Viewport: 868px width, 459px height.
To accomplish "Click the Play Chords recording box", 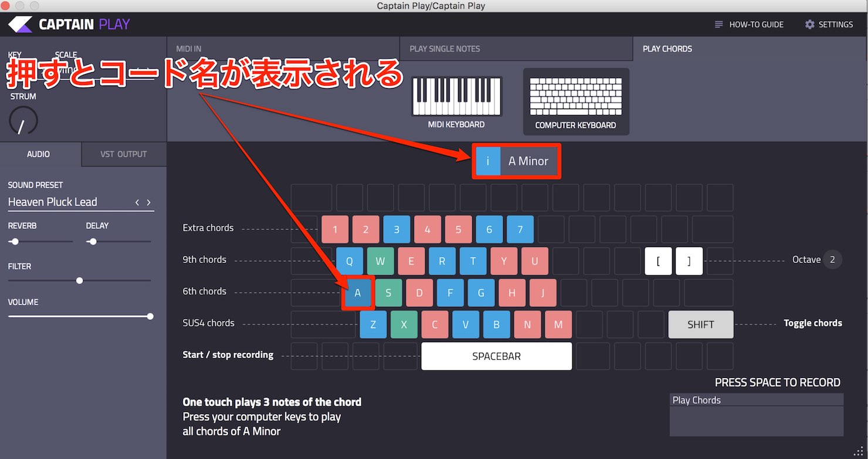I will pos(757,415).
